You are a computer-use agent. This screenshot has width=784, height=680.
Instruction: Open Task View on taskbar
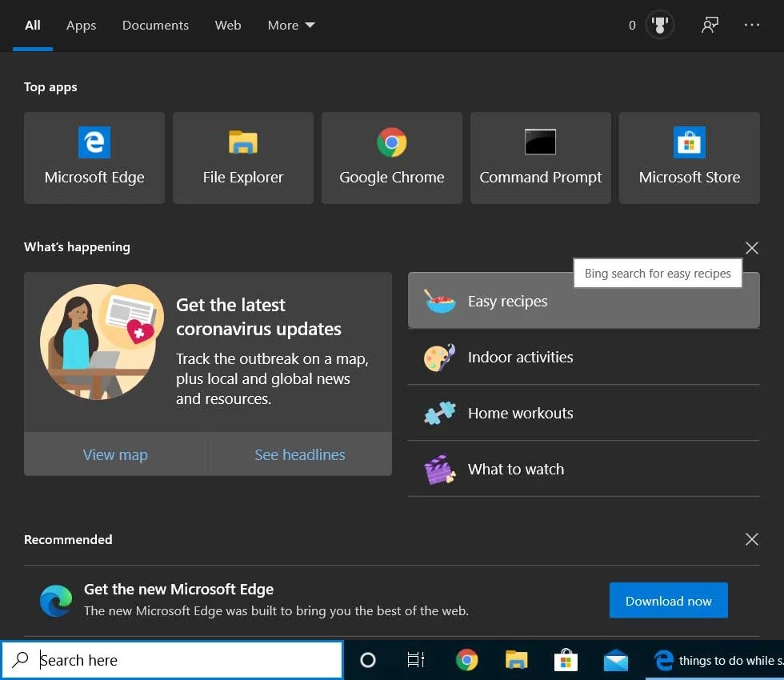pos(416,660)
